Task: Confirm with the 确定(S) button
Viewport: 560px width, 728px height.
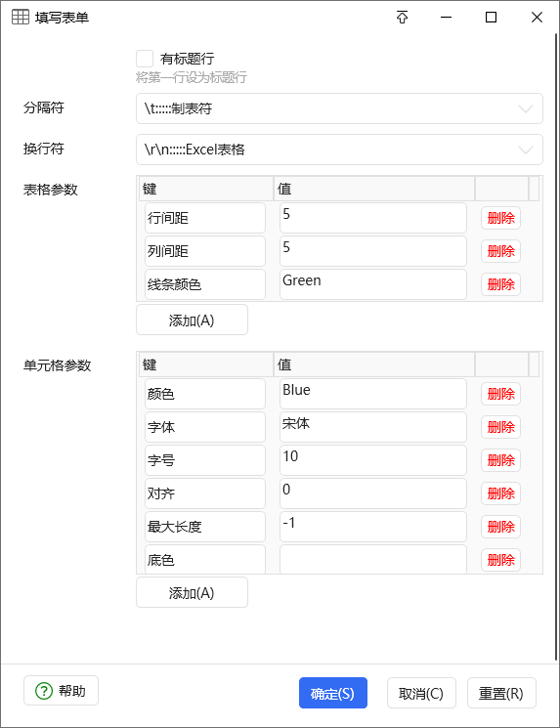Action: (x=333, y=693)
